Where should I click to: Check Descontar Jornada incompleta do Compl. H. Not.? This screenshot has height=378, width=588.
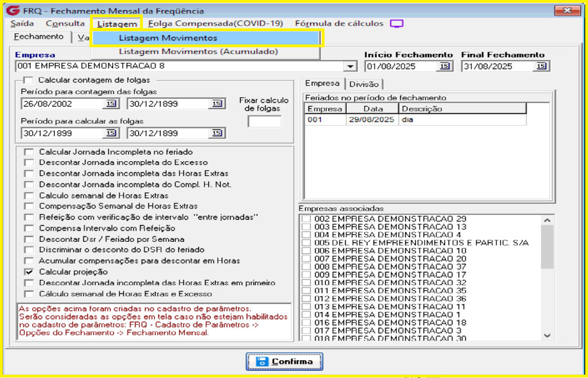[x=29, y=185]
